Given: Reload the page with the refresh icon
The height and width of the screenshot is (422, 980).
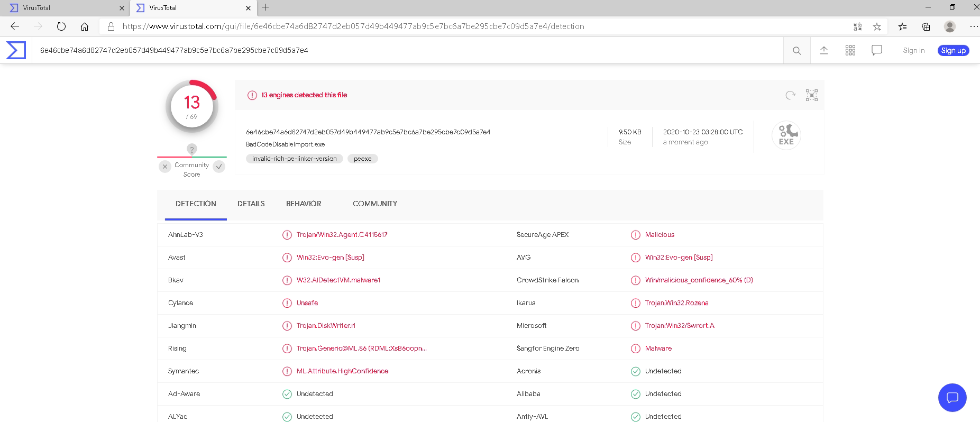Looking at the screenshot, I should click(x=61, y=26).
